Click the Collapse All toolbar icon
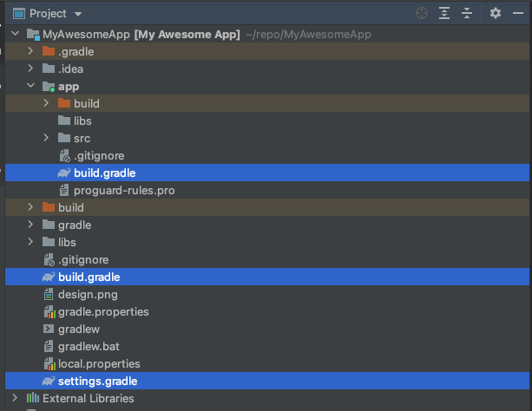Viewport: 532px width, 411px height. coord(467,14)
